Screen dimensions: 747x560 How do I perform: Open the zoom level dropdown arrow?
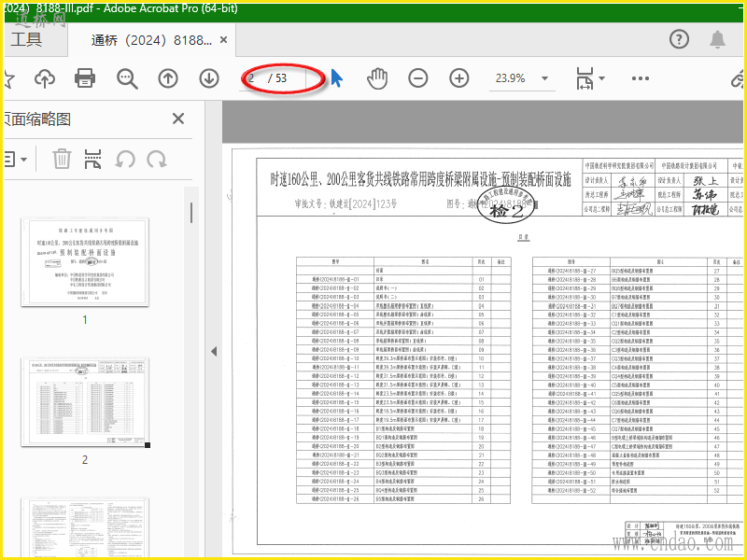point(545,78)
